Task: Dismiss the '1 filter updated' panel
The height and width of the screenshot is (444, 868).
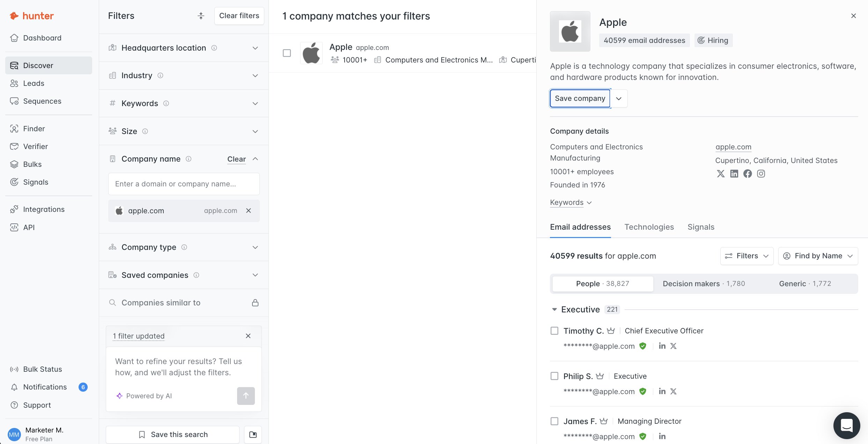Action: [248, 336]
